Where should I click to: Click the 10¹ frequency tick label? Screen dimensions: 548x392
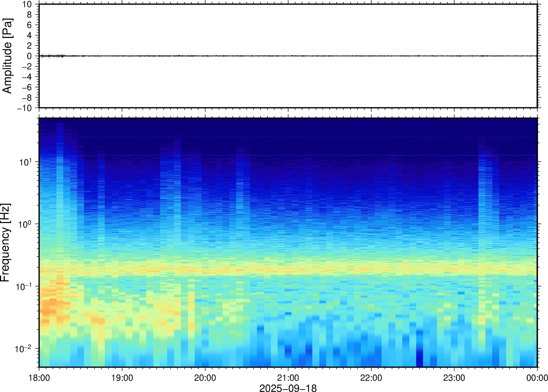pyautogui.click(x=25, y=162)
